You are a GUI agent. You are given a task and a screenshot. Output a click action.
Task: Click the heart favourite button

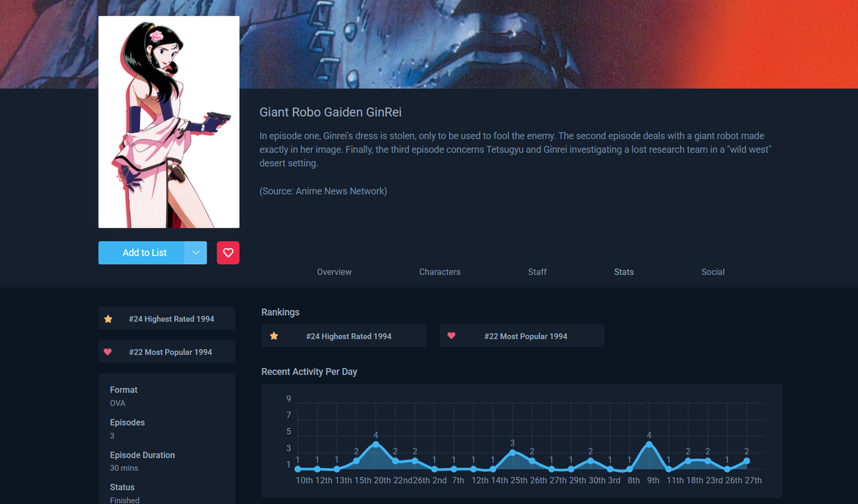click(x=228, y=253)
